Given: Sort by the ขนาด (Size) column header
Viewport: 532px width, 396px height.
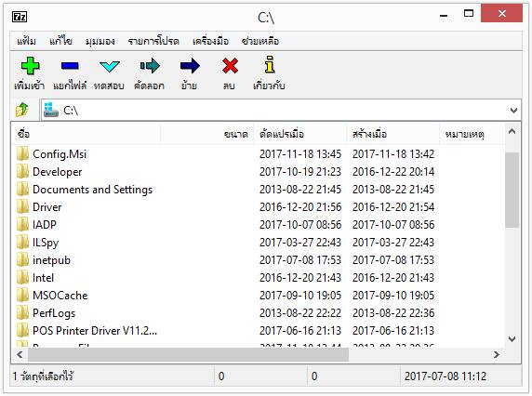Looking at the screenshot, I should pyautogui.click(x=207, y=134).
